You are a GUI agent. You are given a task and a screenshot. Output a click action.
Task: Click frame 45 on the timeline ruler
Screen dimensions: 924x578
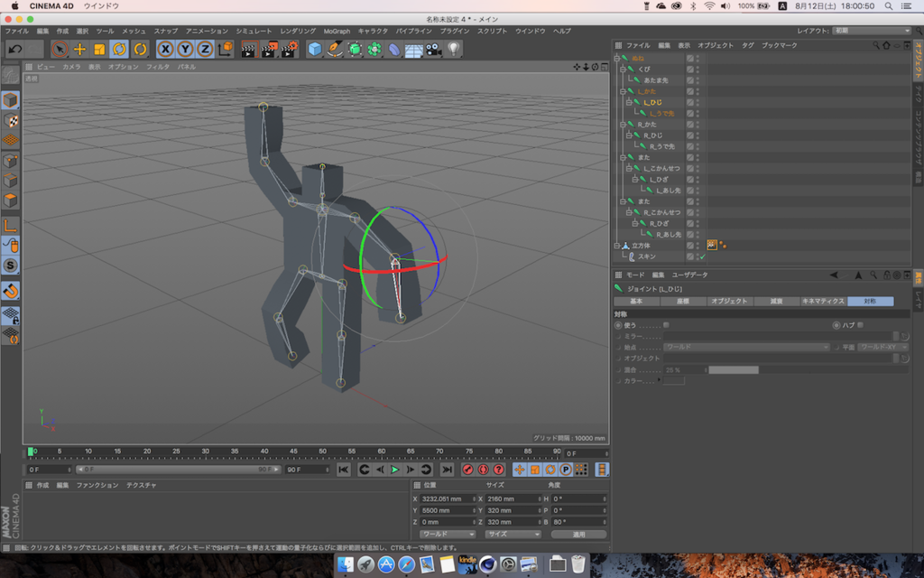(x=293, y=452)
